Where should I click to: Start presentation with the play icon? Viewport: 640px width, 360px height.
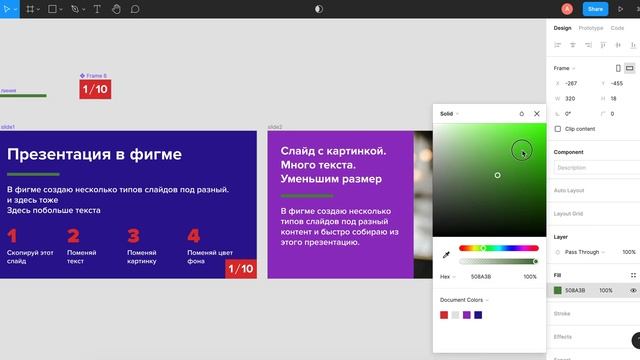point(620,9)
